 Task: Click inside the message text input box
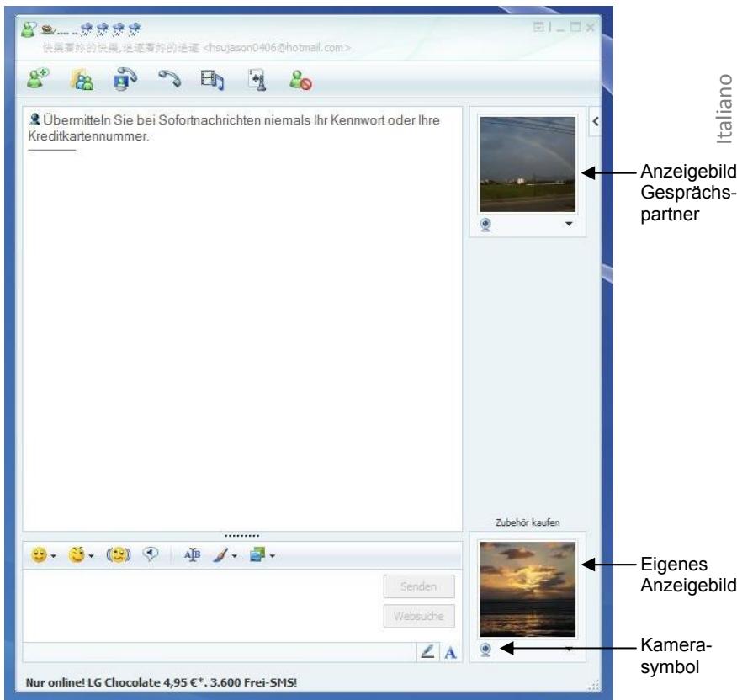(x=202, y=606)
